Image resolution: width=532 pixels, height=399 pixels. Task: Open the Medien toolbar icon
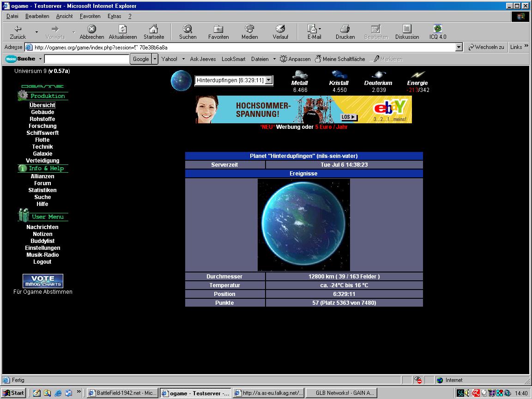249,29
